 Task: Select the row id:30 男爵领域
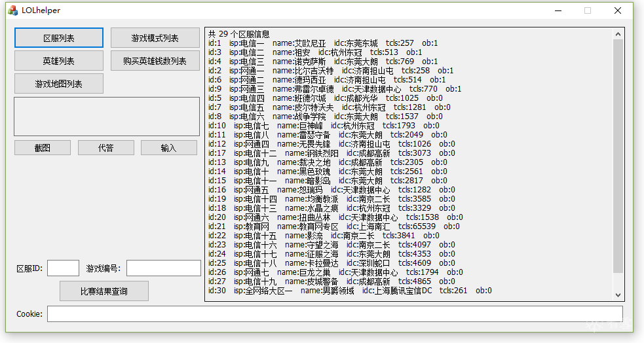tap(350, 291)
